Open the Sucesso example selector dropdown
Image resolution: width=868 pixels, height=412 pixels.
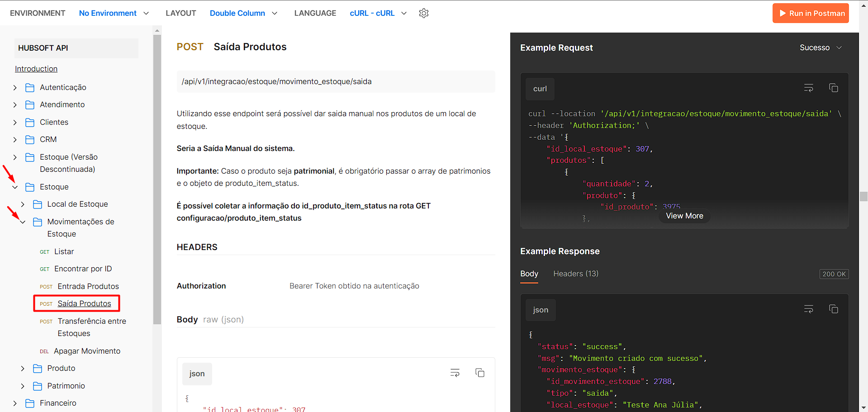821,47
